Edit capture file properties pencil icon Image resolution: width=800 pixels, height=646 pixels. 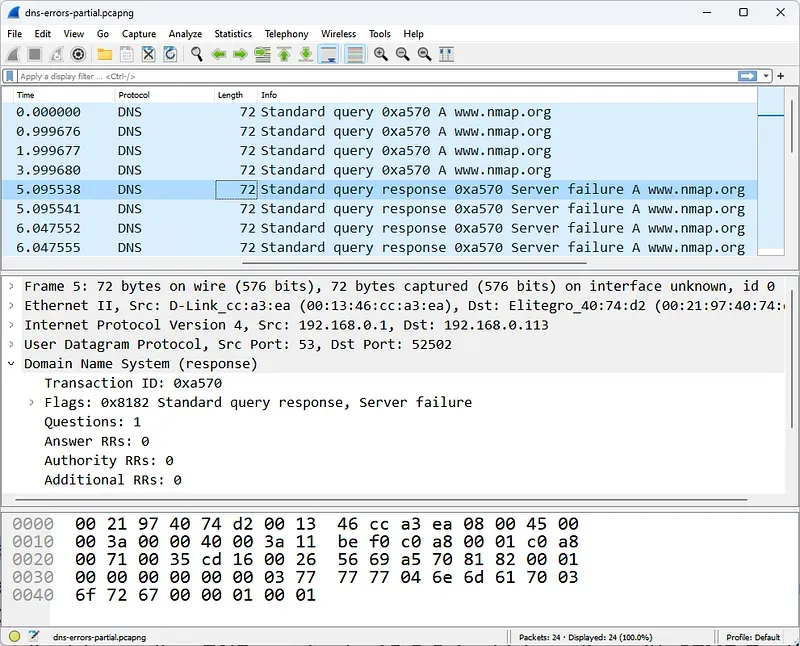34,636
